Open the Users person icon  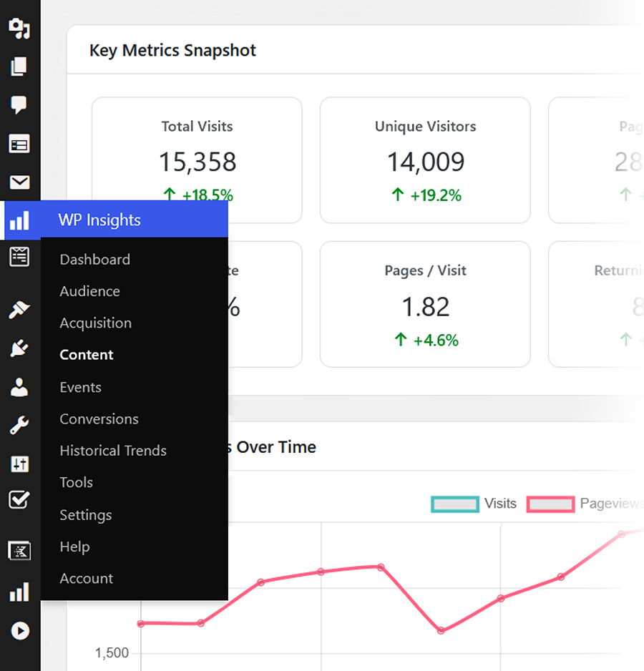point(19,387)
